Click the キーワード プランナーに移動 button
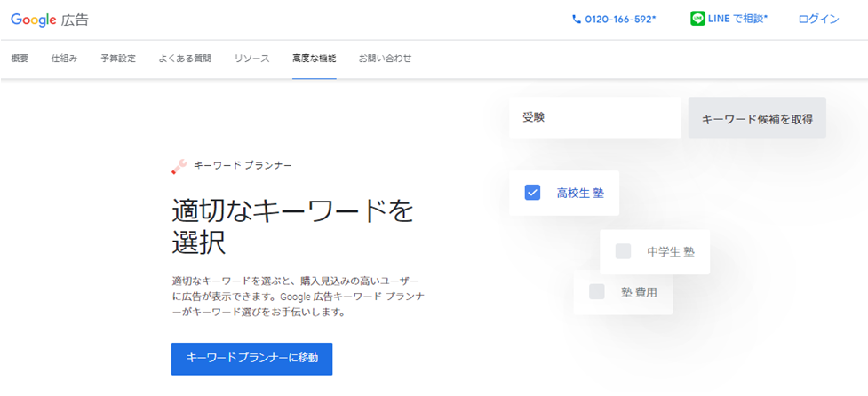 252,359
